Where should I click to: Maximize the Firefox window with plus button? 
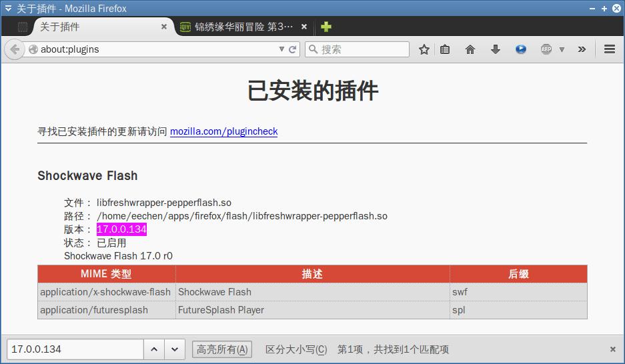[604, 9]
